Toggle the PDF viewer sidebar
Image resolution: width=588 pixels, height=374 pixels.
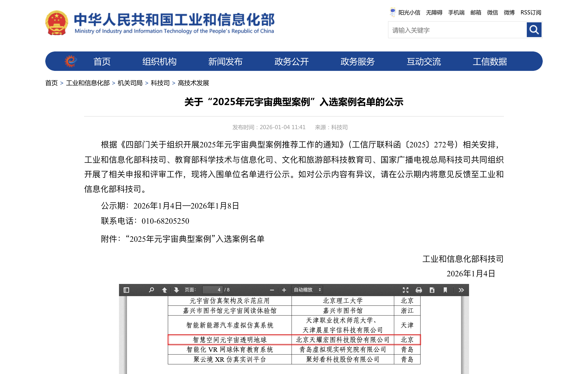click(126, 290)
